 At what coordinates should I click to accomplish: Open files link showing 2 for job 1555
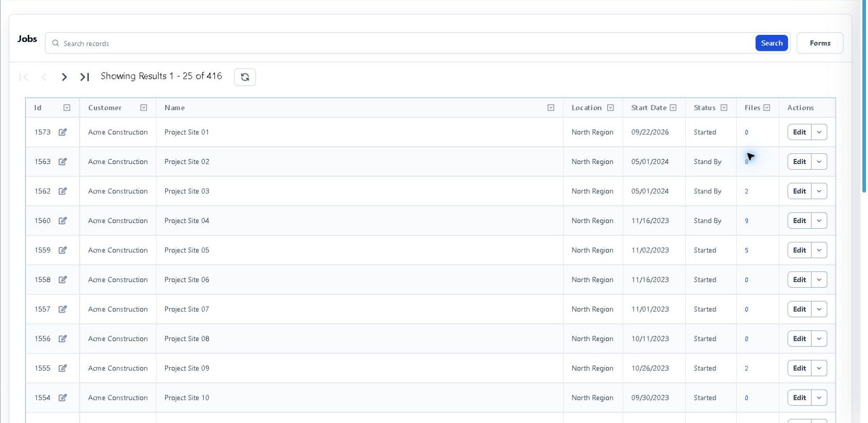click(x=746, y=368)
